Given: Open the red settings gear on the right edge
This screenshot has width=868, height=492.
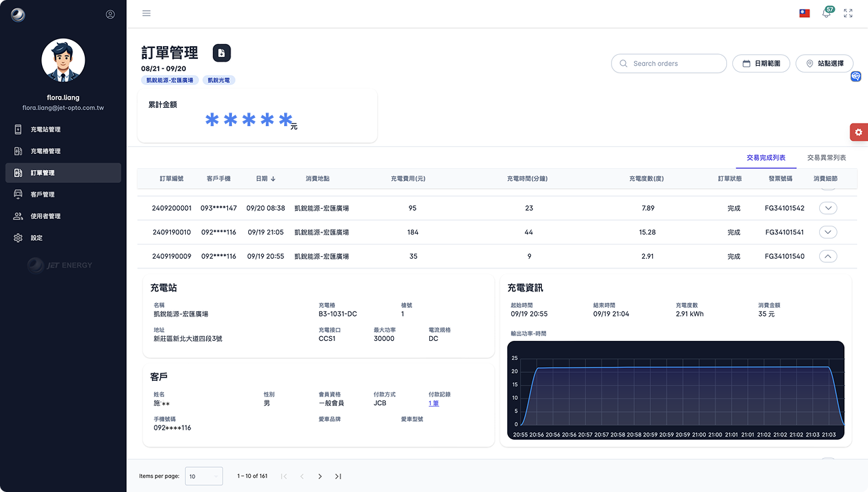Looking at the screenshot, I should pyautogui.click(x=859, y=132).
